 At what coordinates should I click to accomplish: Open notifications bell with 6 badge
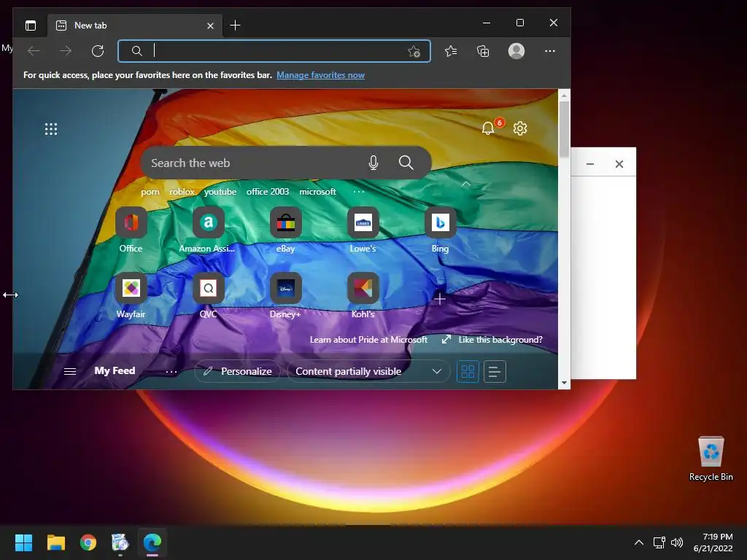pos(488,128)
